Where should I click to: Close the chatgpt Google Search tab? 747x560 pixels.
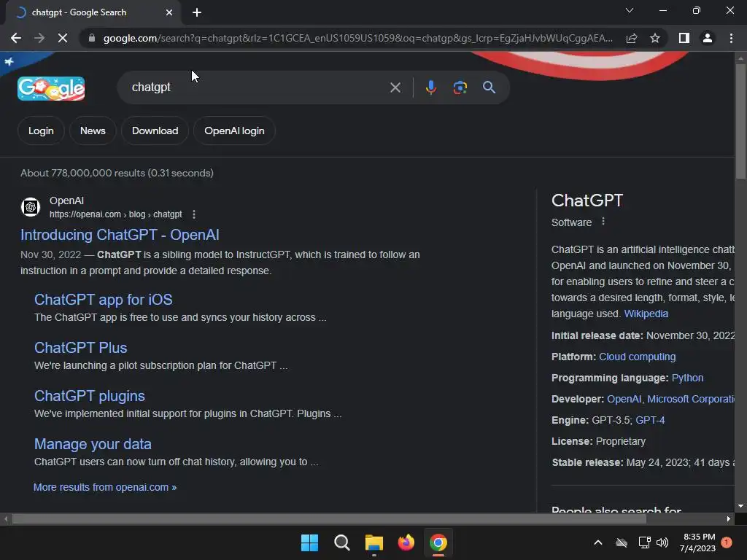[169, 12]
